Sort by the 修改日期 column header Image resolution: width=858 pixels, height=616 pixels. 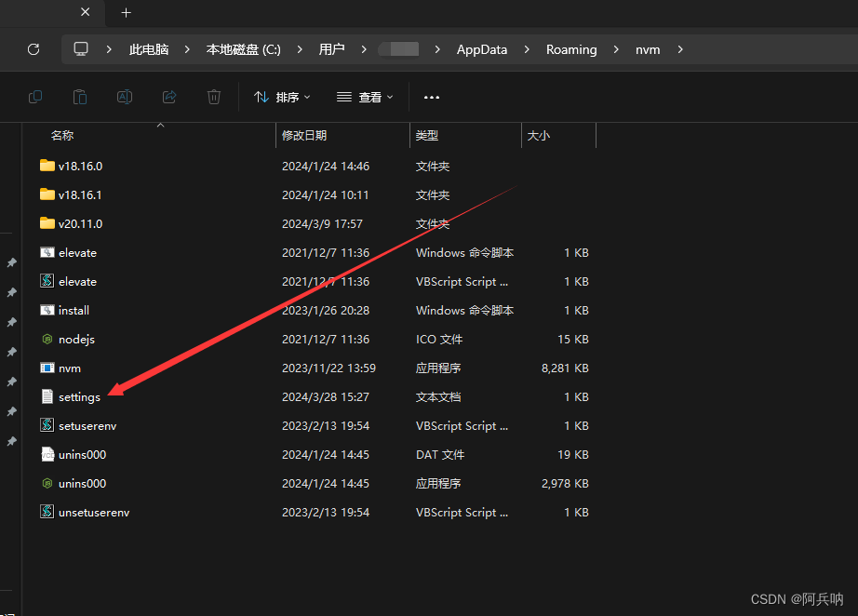click(302, 135)
